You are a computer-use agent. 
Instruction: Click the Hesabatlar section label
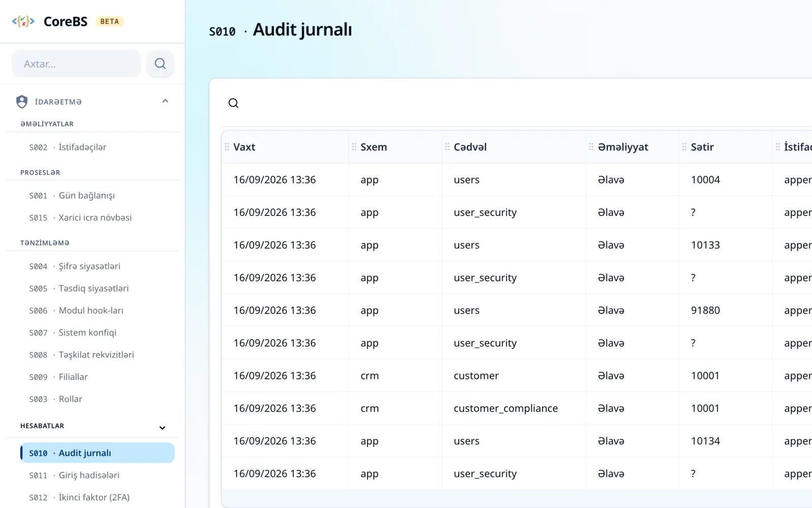(42, 426)
